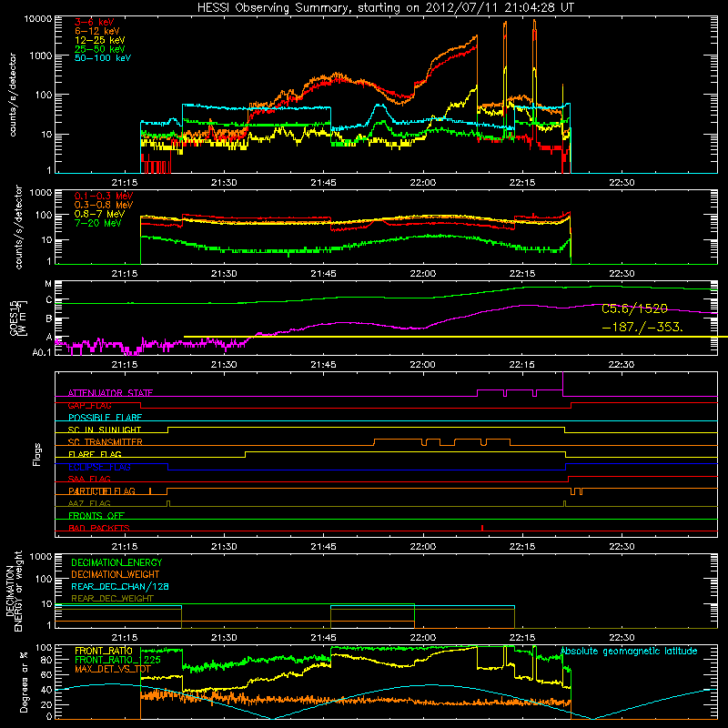Click the 0.3-0.8 MeV legend entry

[104, 205]
